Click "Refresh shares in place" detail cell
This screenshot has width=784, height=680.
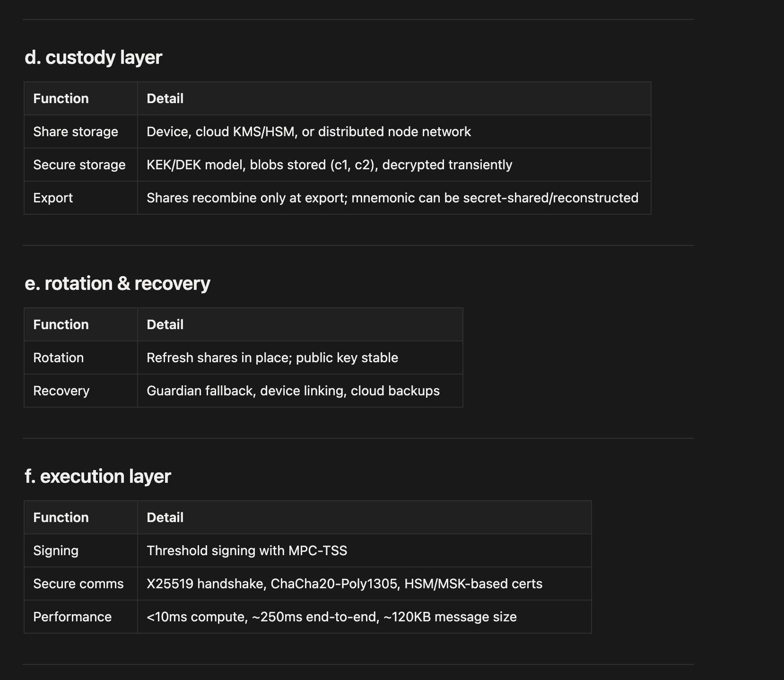pyautogui.click(x=272, y=357)
